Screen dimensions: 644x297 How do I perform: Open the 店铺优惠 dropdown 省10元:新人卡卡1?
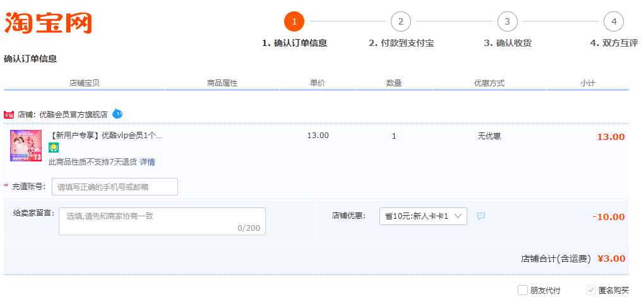[x=423, y=216]
